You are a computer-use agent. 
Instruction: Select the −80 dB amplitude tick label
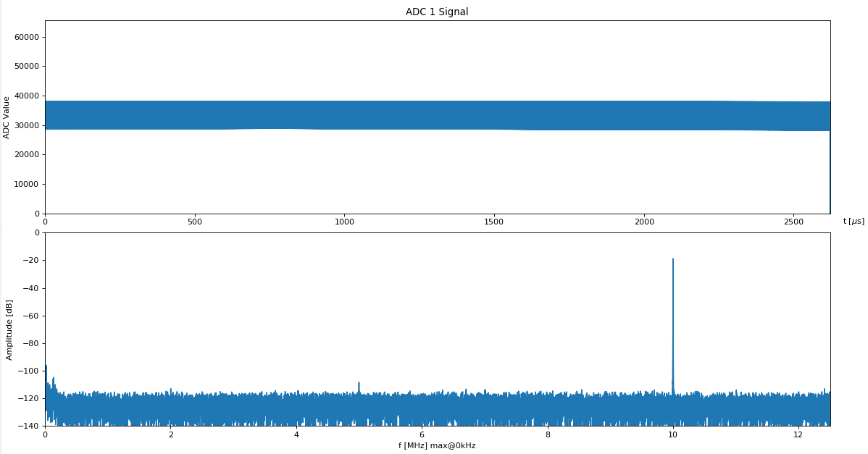pos(30,343)
